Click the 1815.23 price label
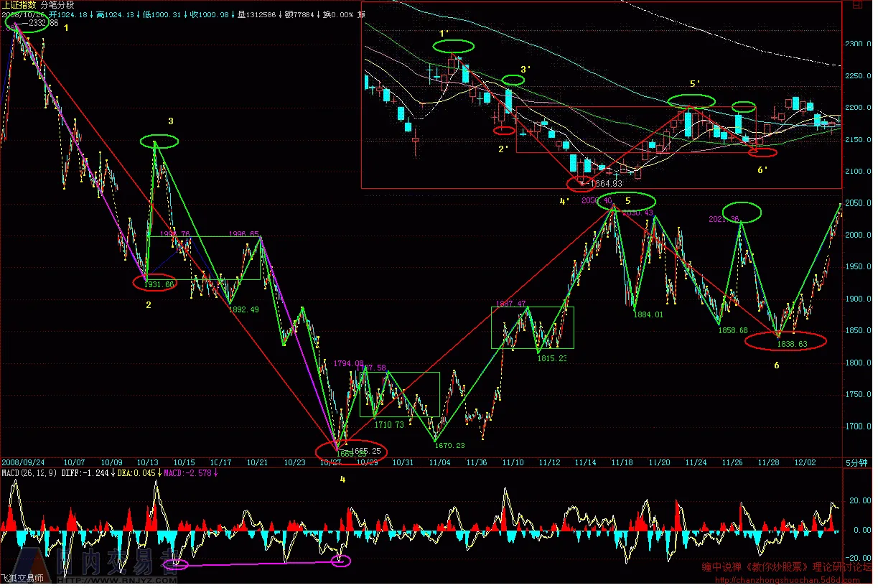The width and height of the screenshot is (878, 588). [x=552, y=358]
